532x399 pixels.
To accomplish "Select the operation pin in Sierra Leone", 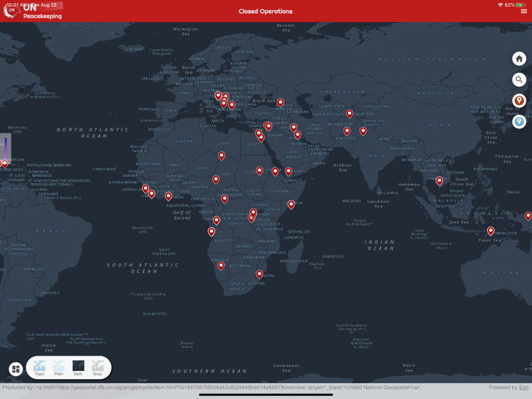I will [x=146, y=188].
